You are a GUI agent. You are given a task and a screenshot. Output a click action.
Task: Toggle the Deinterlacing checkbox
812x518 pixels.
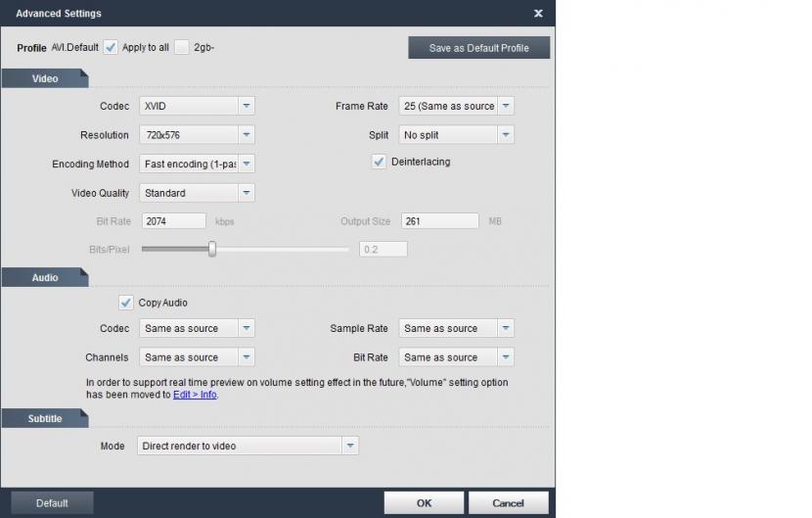(x=379, y=162)
